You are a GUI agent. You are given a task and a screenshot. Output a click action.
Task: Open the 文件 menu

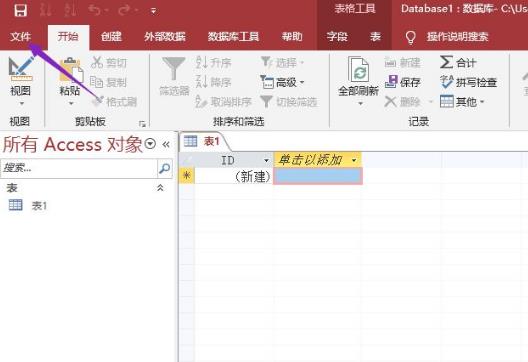click(x=20, y=36)
